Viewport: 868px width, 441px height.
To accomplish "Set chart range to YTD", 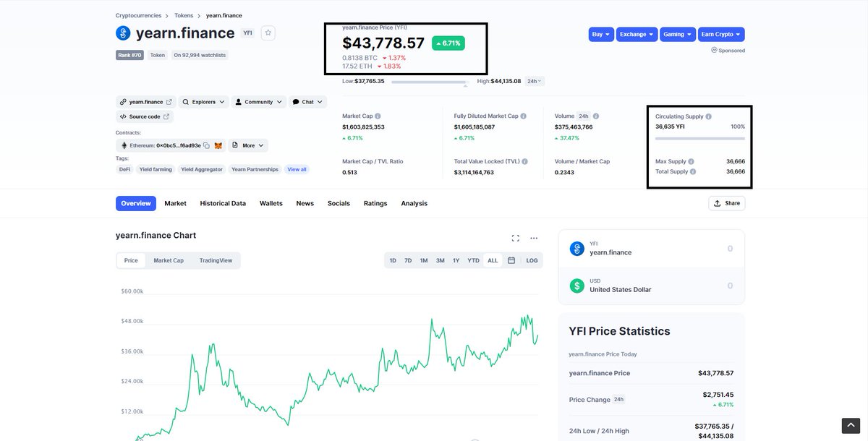I will [473, 260].
